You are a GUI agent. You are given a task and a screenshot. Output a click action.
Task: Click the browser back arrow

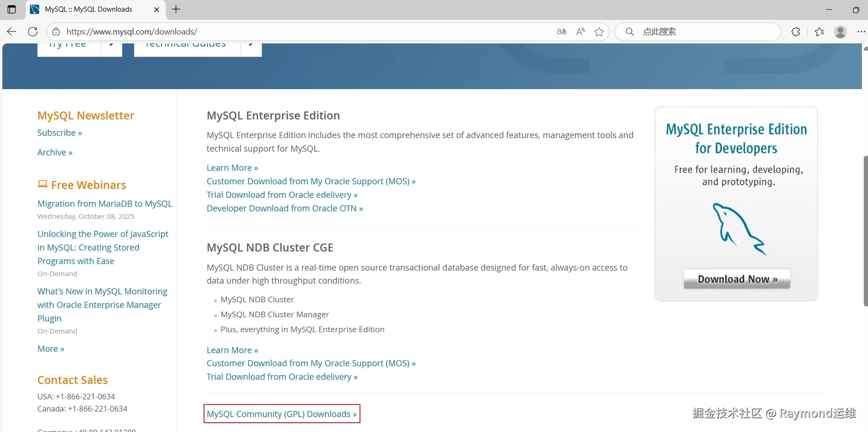12,32
